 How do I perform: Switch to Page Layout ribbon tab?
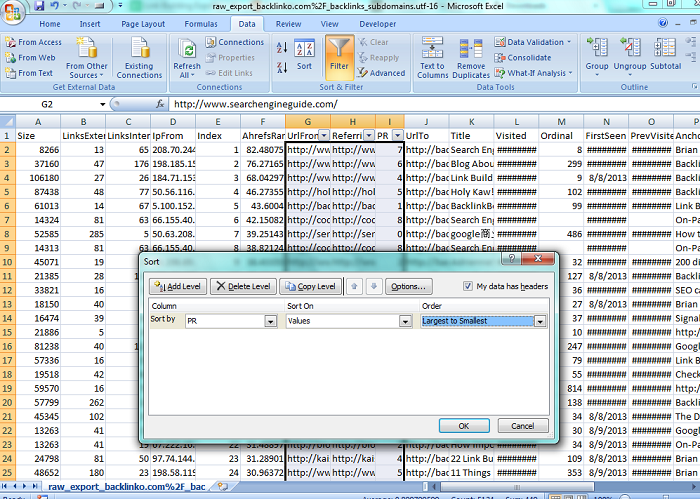143,24
